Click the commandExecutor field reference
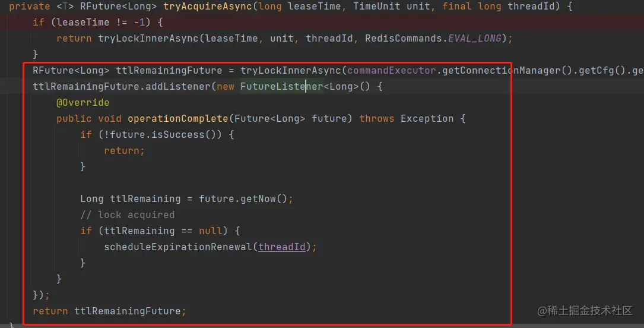 click(x=391, y=70)
